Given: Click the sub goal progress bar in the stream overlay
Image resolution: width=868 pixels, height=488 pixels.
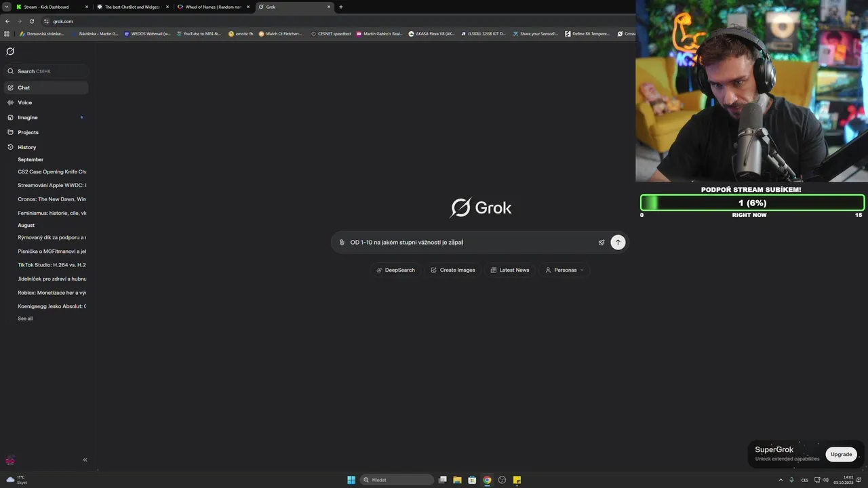Looking at the screenshot, I should pos(752,203).
